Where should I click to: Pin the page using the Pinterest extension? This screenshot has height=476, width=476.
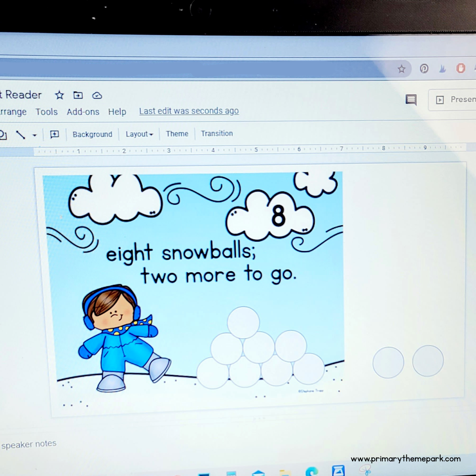[x=425, y=69]
